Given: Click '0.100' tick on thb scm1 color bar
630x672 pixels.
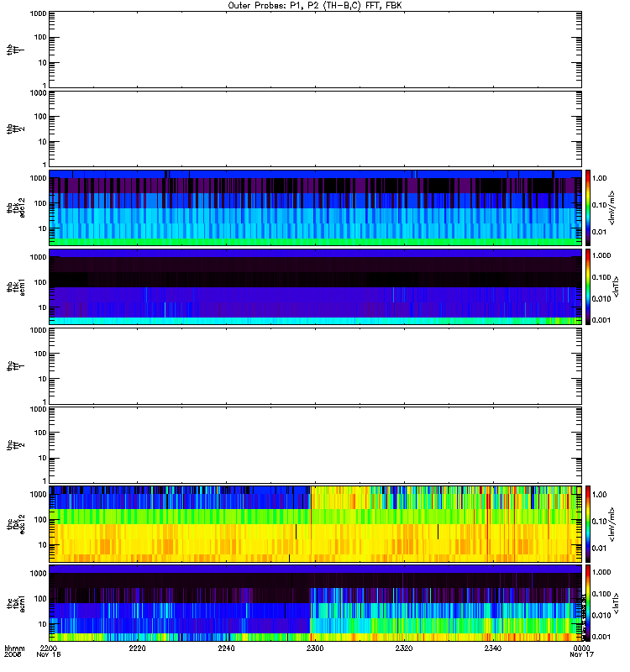Looking at the screenshot, I should (x=601, y=277).
